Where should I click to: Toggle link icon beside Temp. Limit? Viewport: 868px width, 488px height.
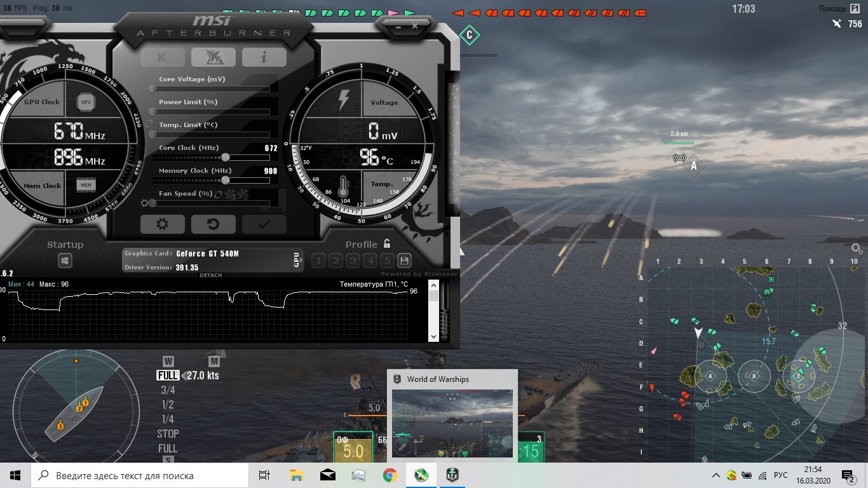pos(149,124)
